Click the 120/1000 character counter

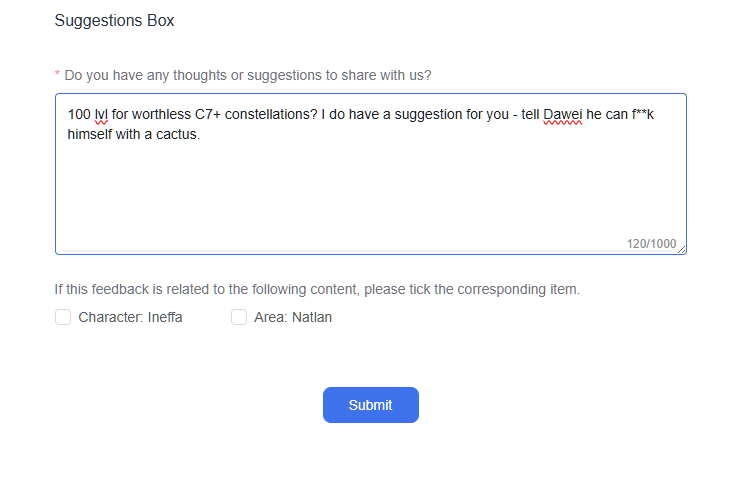tap(651, 243)
